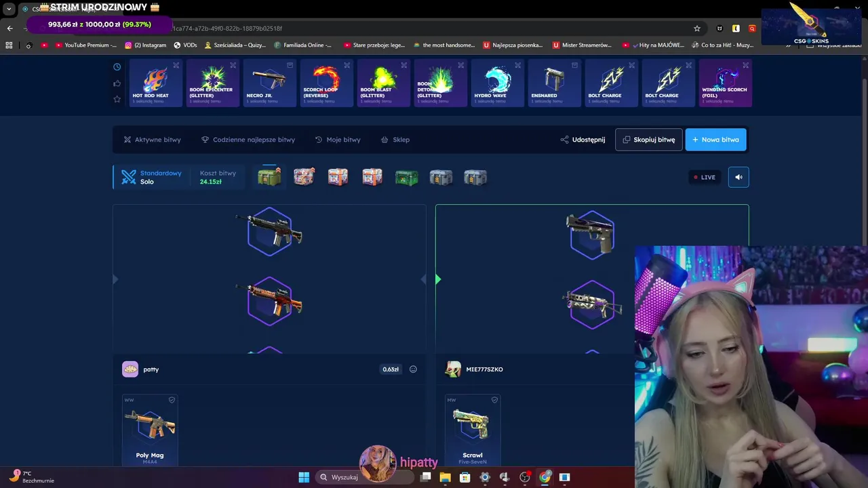Open Microsoft Store from the taskbar
Screen dimensions: 868x488
465,477
